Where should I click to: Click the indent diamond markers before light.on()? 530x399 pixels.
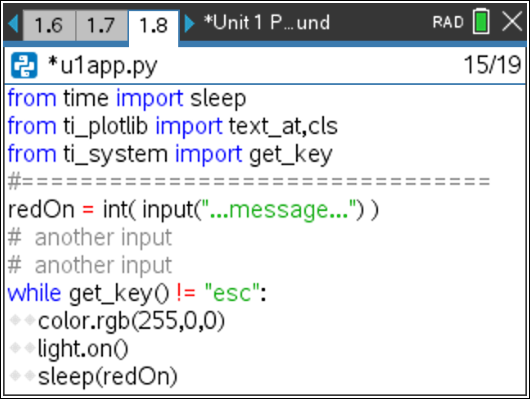click(x=23, y=347)
